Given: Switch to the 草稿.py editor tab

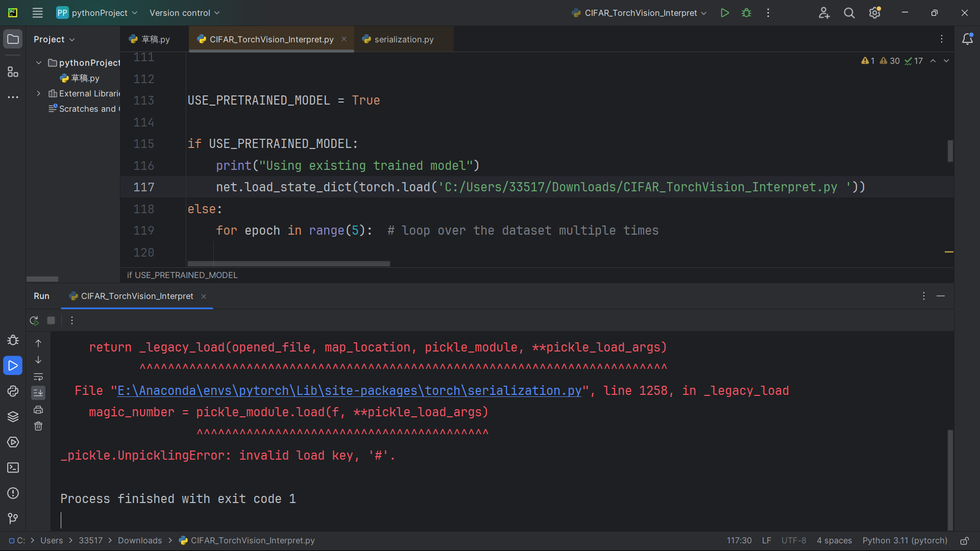Looking at the screenshot, I should pyautogui.click(x=155, y=39).
